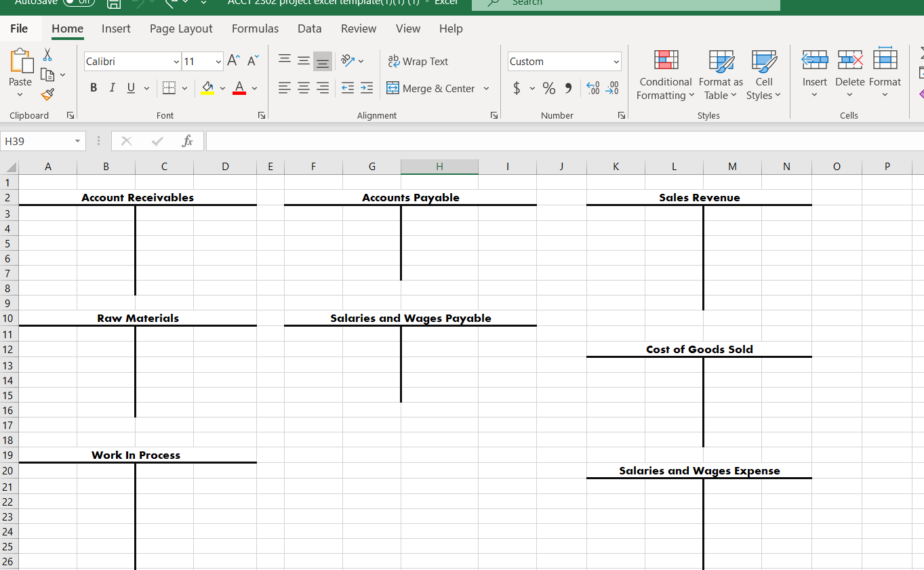Select the red Font Color swatch
The image size is (924, 570).
[239, 88]
